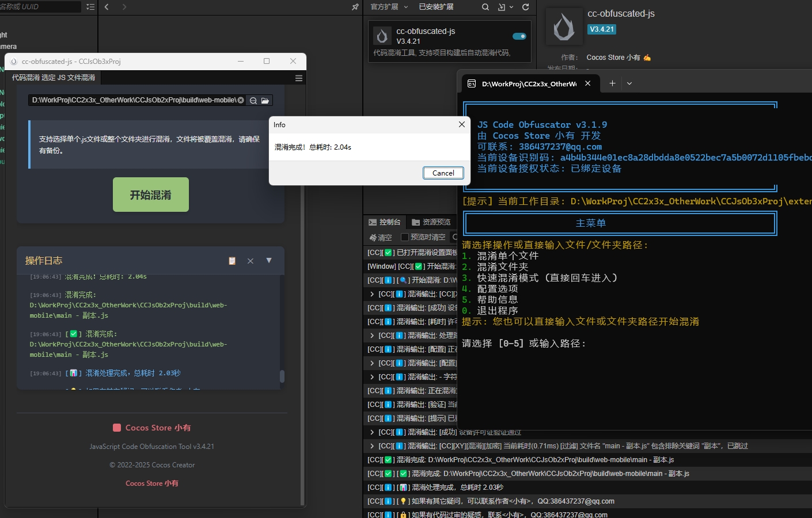The width and height of the screenshot is (812, 518).
Task: Close the D:\WorkProj terminal tab
Action: [587, 83]
